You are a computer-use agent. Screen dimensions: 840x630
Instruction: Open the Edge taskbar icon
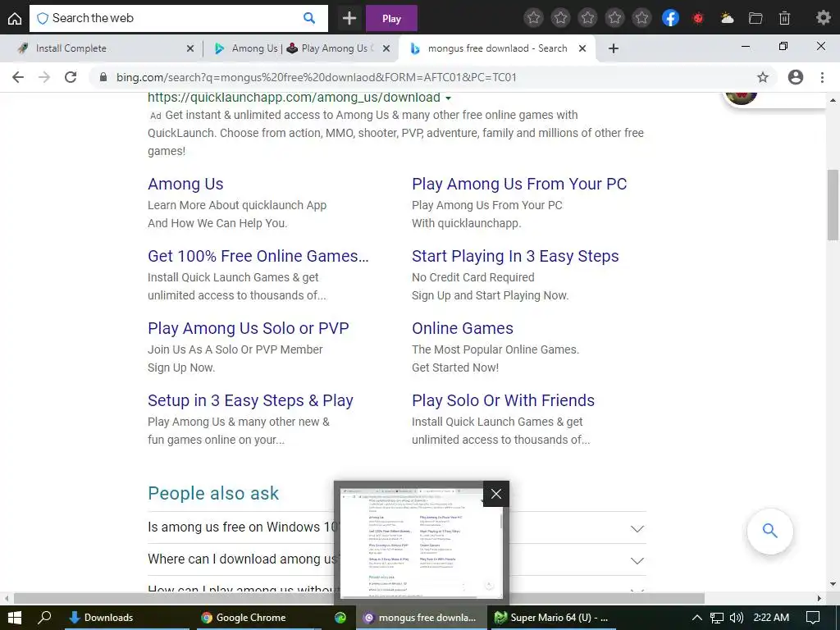click(340, 618)
